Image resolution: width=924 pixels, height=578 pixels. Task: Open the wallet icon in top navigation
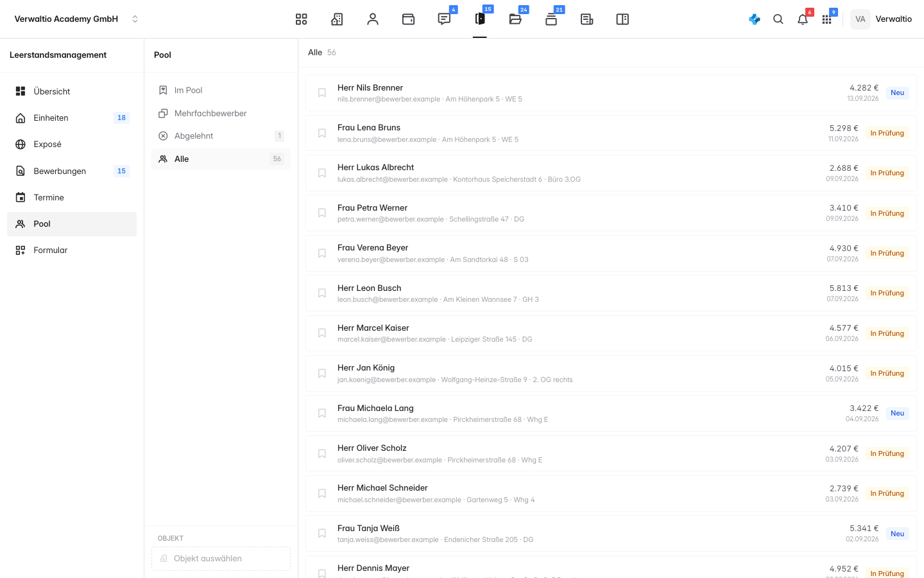(x=408, y=19)
